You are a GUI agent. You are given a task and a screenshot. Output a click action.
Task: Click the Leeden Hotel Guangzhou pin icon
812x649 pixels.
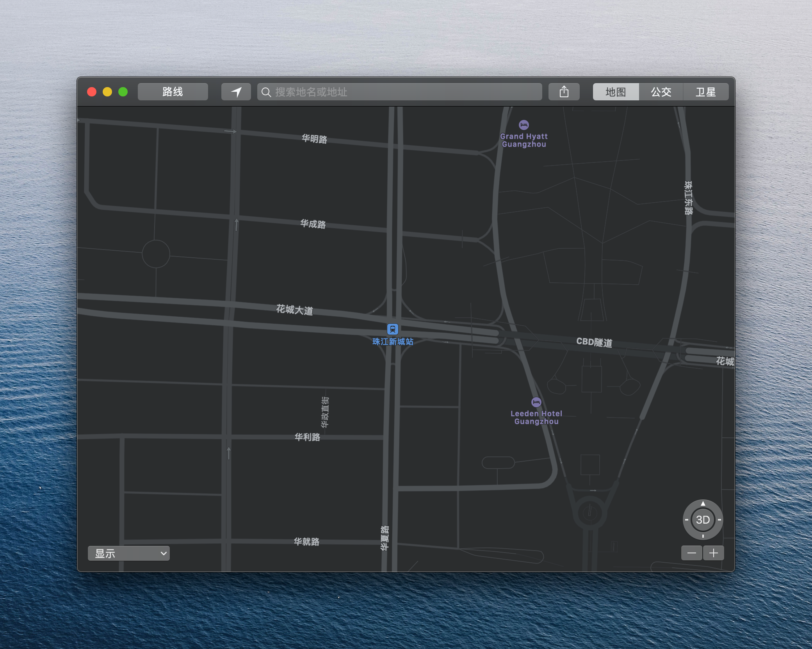[536, 402]
